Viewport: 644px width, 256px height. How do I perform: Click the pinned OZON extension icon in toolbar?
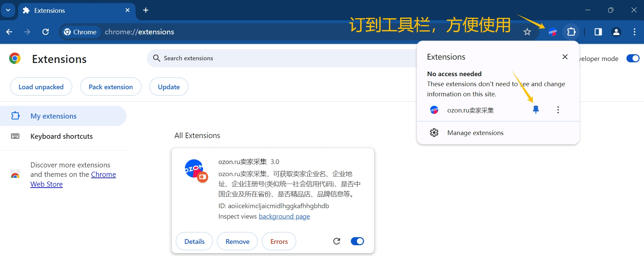point(553,32)
